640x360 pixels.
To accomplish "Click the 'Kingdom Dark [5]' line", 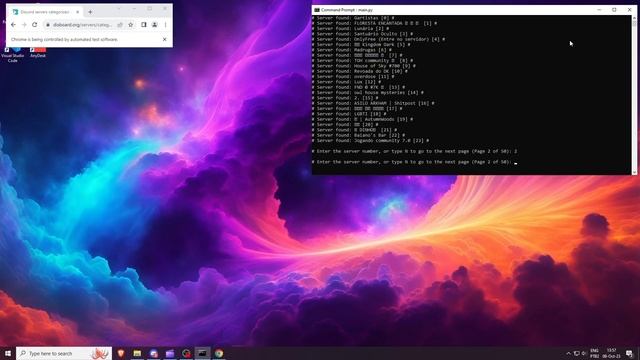I will pyautogui.click(x=362, y=44).
